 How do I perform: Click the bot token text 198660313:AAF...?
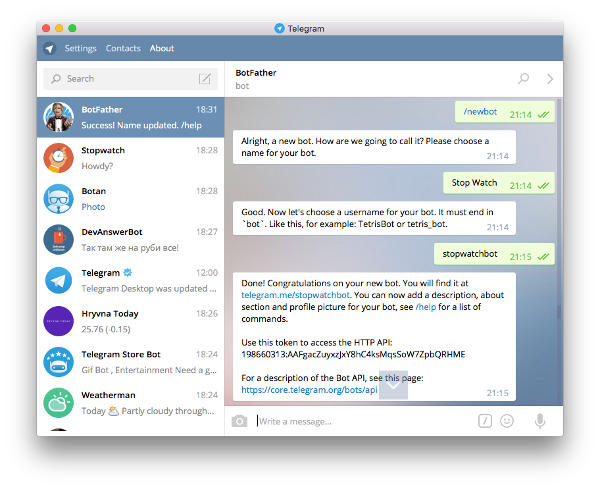coord(353,354)
